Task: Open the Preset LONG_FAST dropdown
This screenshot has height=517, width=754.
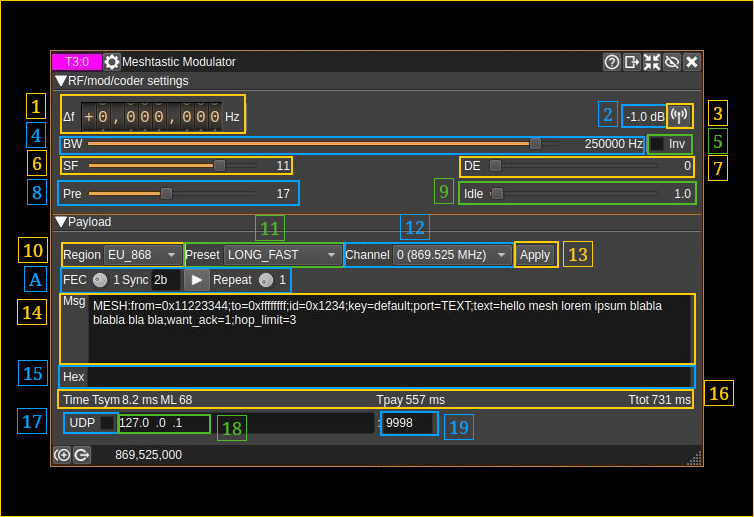Action: click(281, 255)
